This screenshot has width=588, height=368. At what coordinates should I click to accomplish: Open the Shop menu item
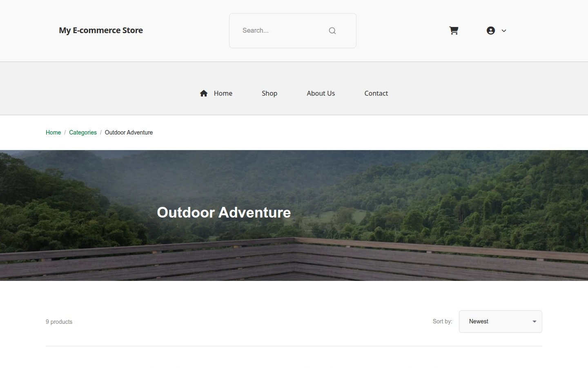click(269, 93)
